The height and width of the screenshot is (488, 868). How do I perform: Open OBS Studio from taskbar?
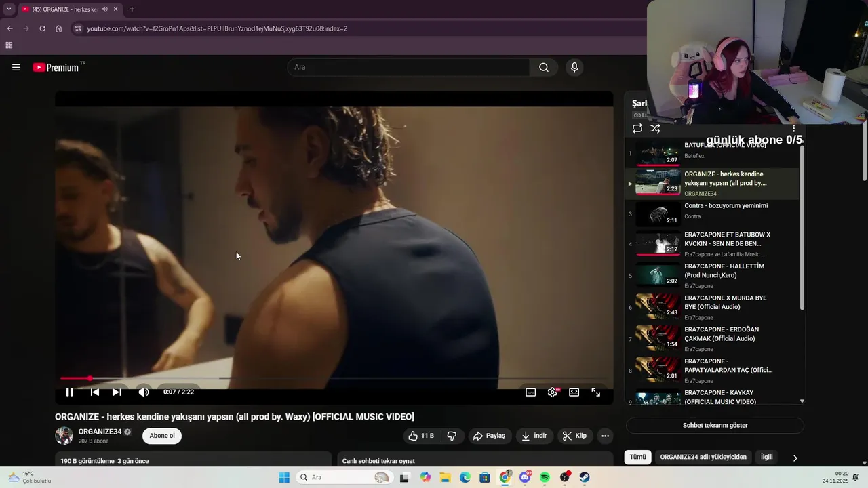565,477
